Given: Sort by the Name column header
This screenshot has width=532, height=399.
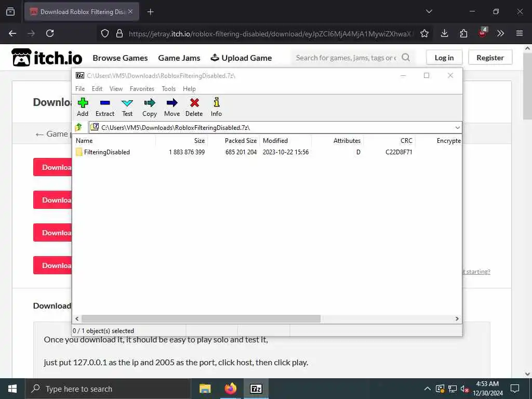Looking at the screenshot, I should [x=115, y=140].
